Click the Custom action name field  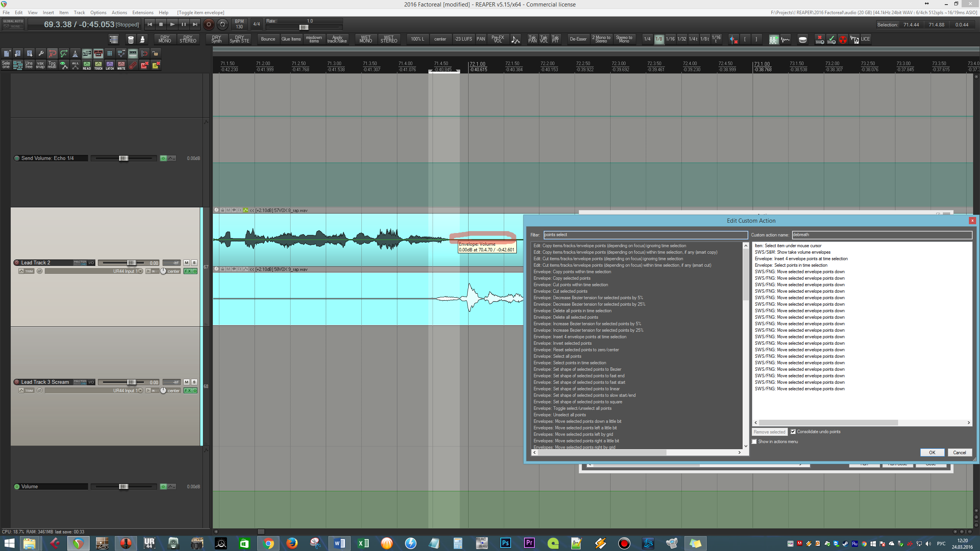tap(881, 235)
